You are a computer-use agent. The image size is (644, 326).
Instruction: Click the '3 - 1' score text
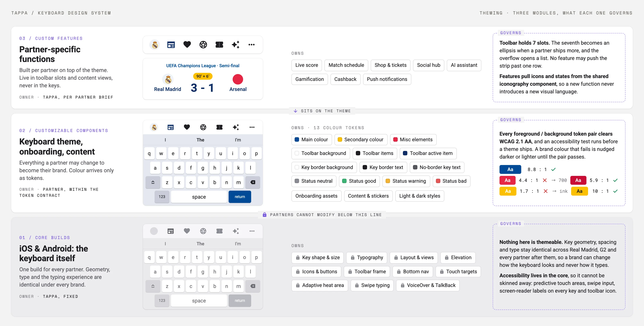coord(202,88)
